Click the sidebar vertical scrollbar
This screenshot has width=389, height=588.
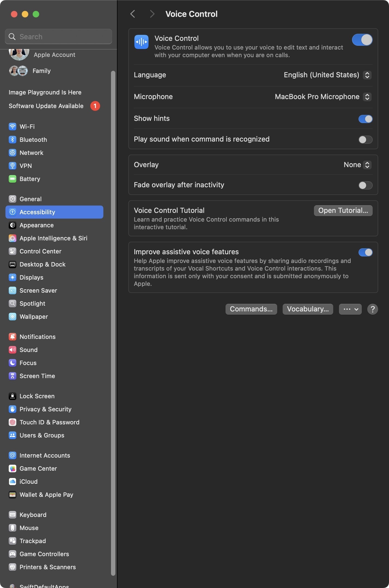(113, 323)
